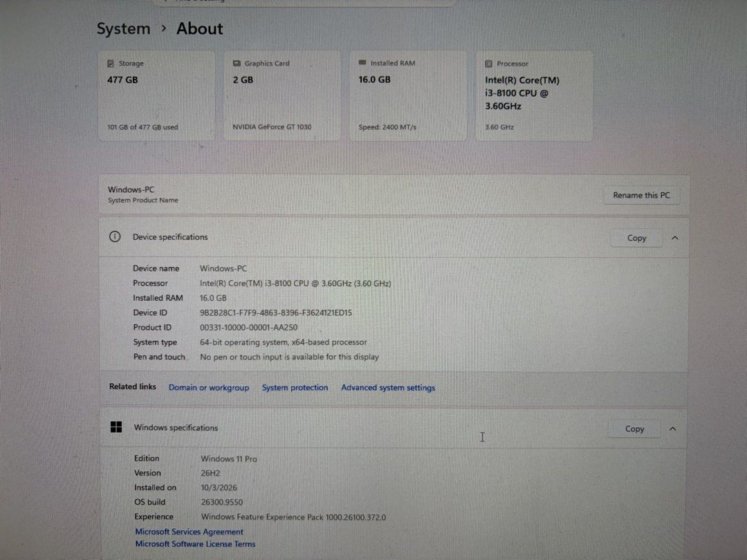Click the Device ID value 9B2B28C1-F7F9-4863-8396-F3624121ED15
Screen dimensions: 747x560
pos(276,313)
